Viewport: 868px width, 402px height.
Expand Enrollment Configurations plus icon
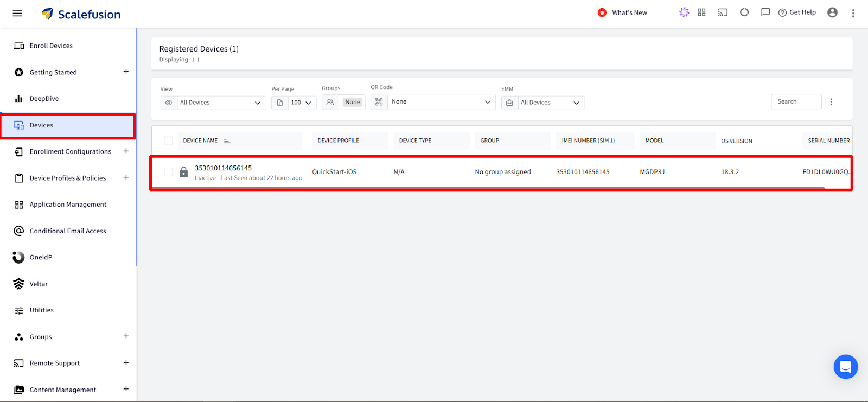(126, 151)
